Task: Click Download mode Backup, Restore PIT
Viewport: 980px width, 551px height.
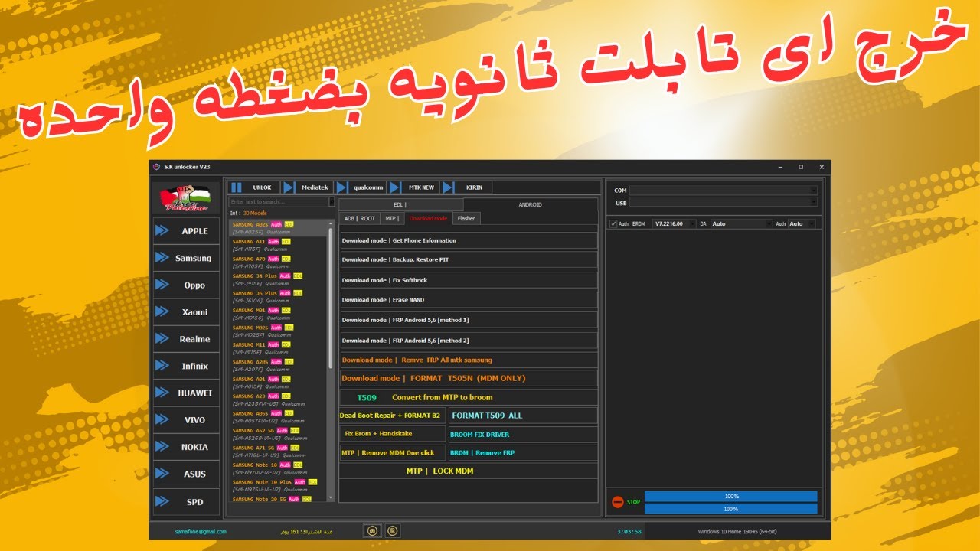Action: (469, 260)
